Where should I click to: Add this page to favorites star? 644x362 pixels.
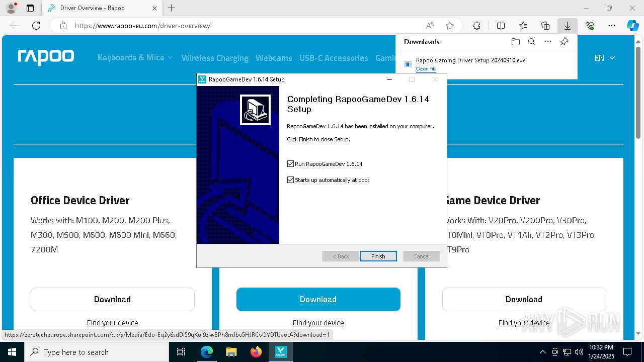(450, 26)
